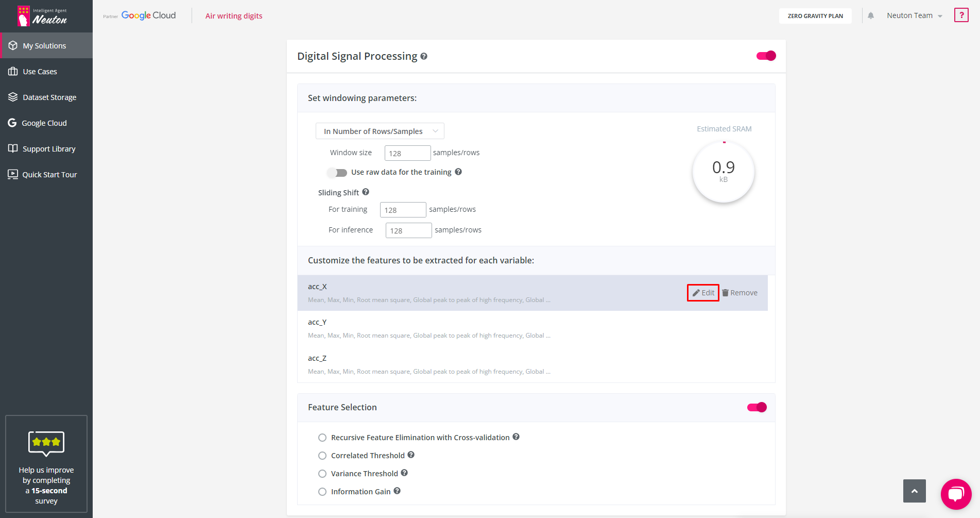Screen dimensions: 980x518
Task: Turn off the Feature Selection switch
Action: coord(757,407)
